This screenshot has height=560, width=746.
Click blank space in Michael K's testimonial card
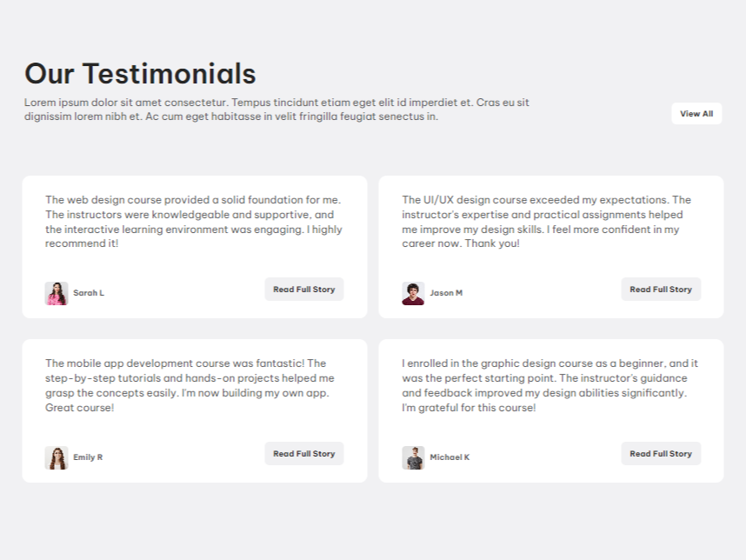(x=539, y=435)
